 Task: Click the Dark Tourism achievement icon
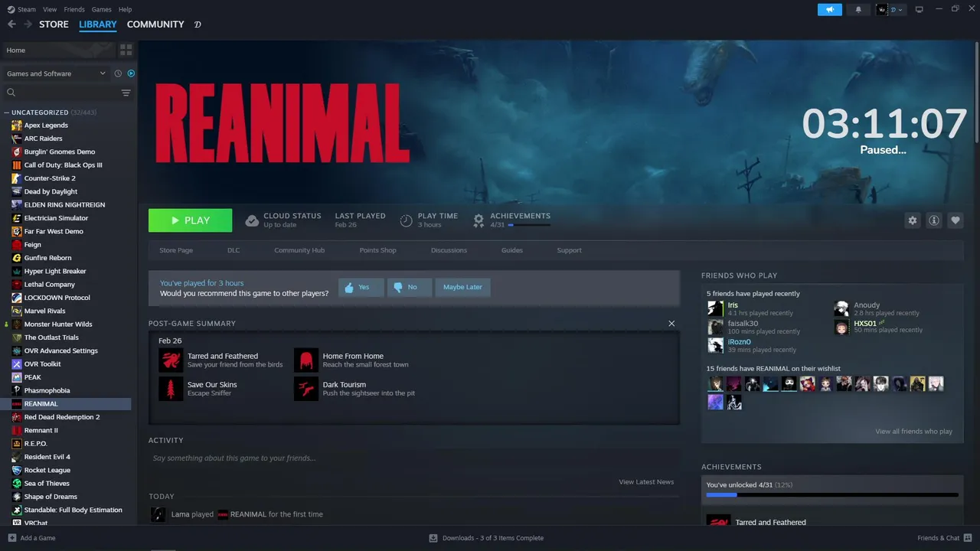pyautogui.click(x=306, y=389)
